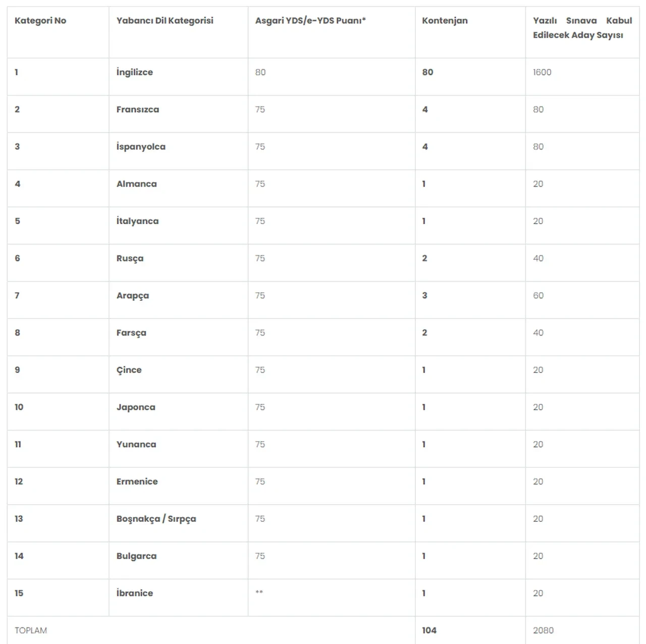Select the Japonca category cell

coord(136,407)
